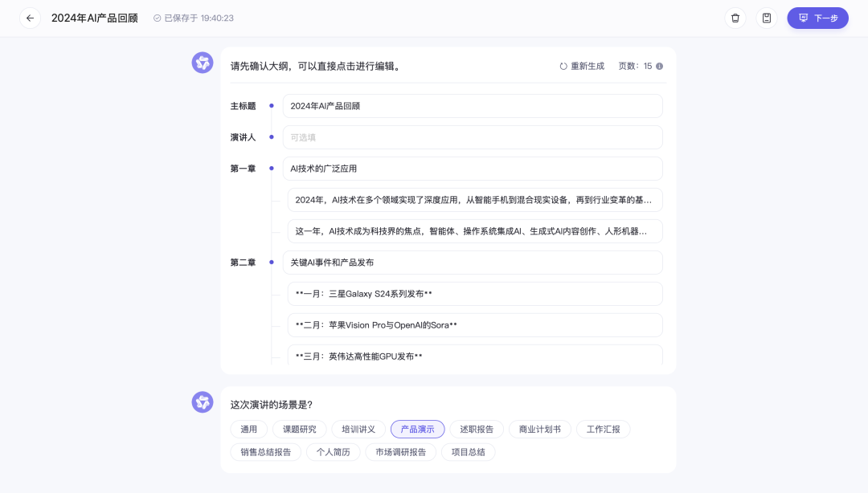
Task: Click the trash icon in the top bar
Action: point(735,18)
